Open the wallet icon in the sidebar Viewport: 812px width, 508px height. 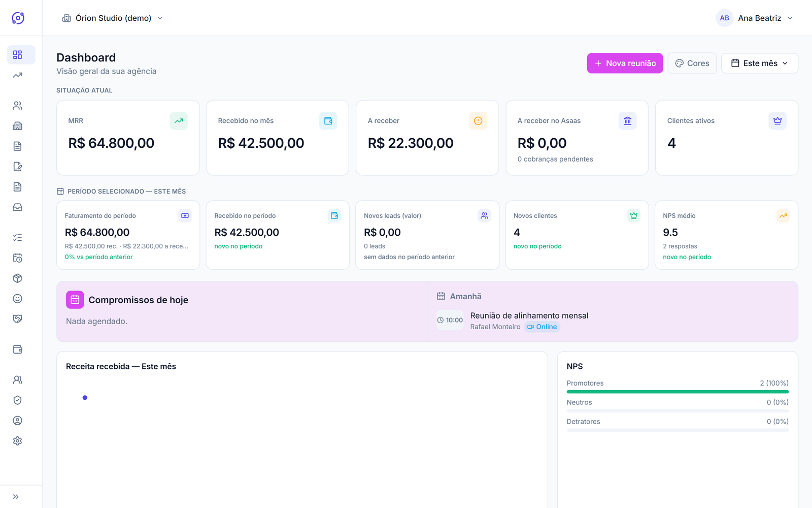click(18, 350)
